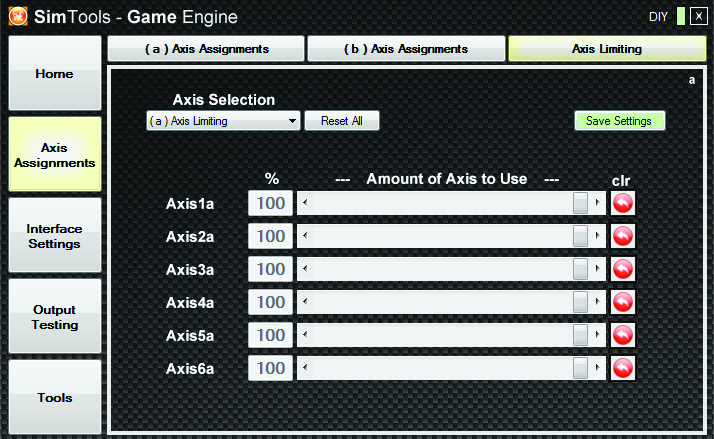Reset Axis2a using its red clr icon
The width and height of the screenshot is (714, 439).
click(x=622, y=236)
